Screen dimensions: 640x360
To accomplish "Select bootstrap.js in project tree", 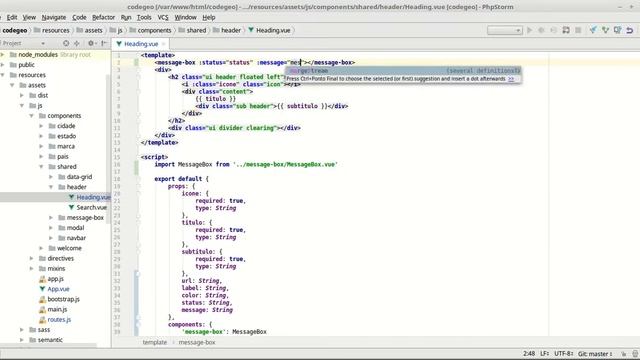I will (x=59, y=299).
